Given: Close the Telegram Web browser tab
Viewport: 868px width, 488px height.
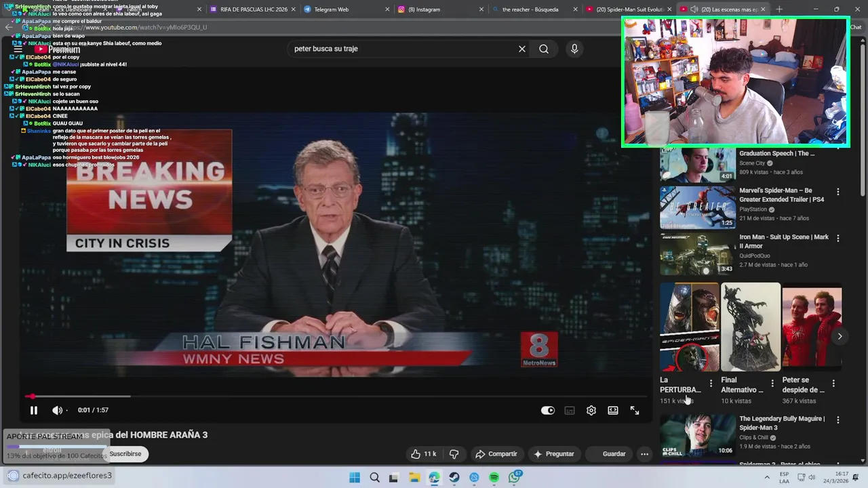Looking at the screenshot, I should coord(387,9).
